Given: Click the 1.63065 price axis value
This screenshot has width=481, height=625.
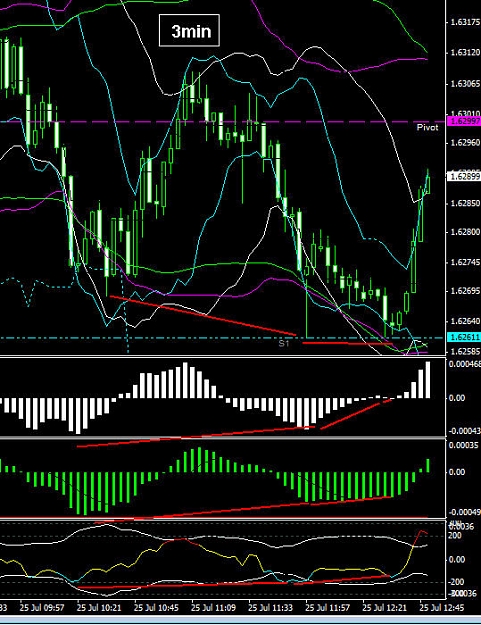Looking at the screenshot, I should pyautogui.click(x=465, y=84).
